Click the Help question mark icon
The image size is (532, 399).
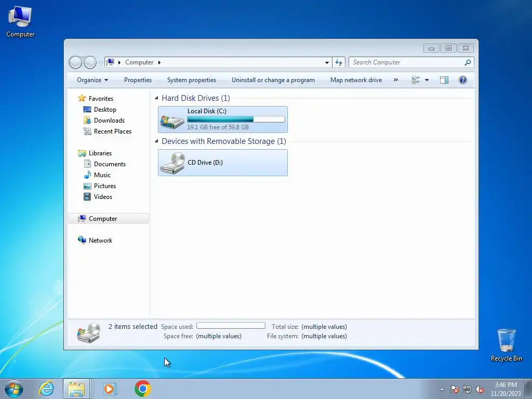coord(463,80)
